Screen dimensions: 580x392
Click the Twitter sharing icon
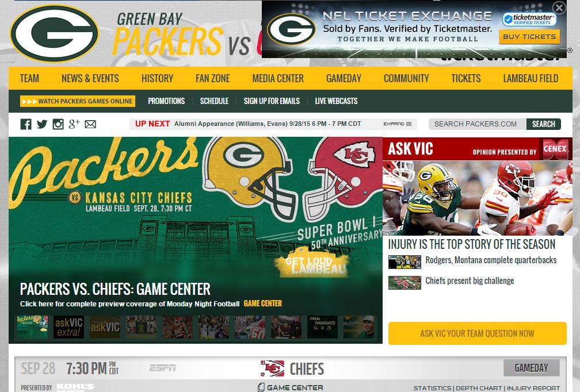point(41,124)
